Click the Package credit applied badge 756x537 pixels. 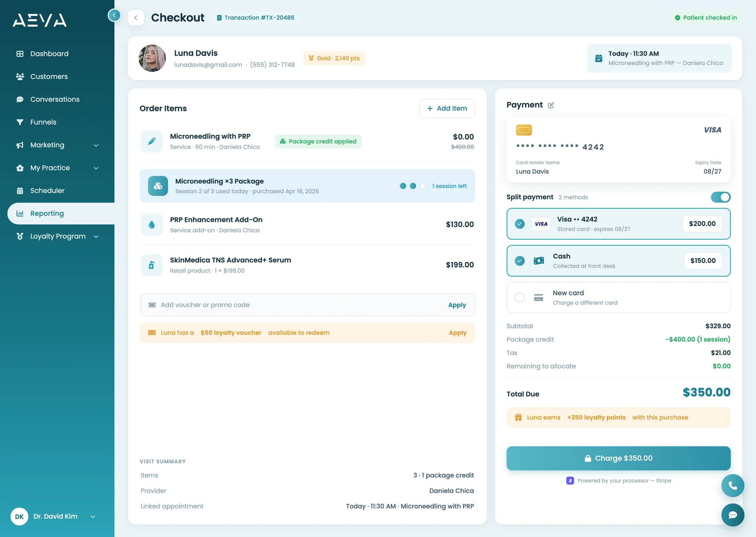click(x=318, y=141)
